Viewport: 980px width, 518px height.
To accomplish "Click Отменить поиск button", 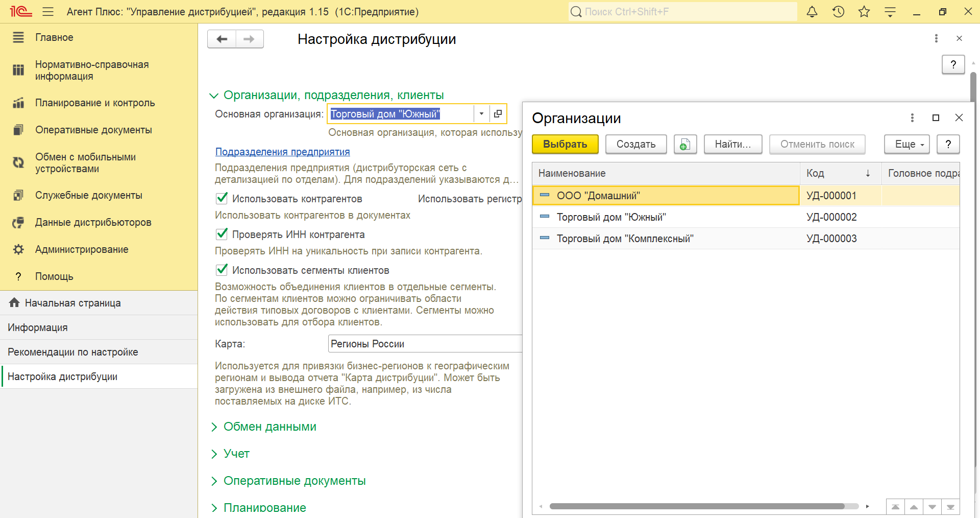I will (817, 144).
